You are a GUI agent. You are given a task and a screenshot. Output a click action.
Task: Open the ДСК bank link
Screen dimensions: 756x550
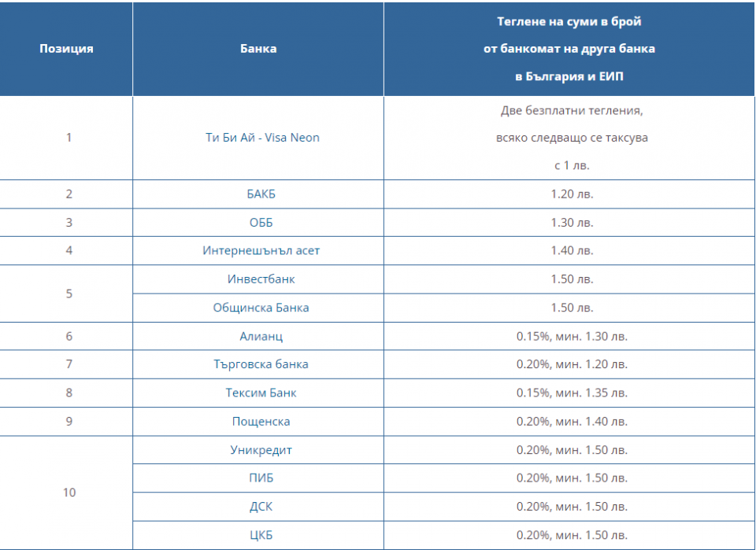(x=261, y=507)
